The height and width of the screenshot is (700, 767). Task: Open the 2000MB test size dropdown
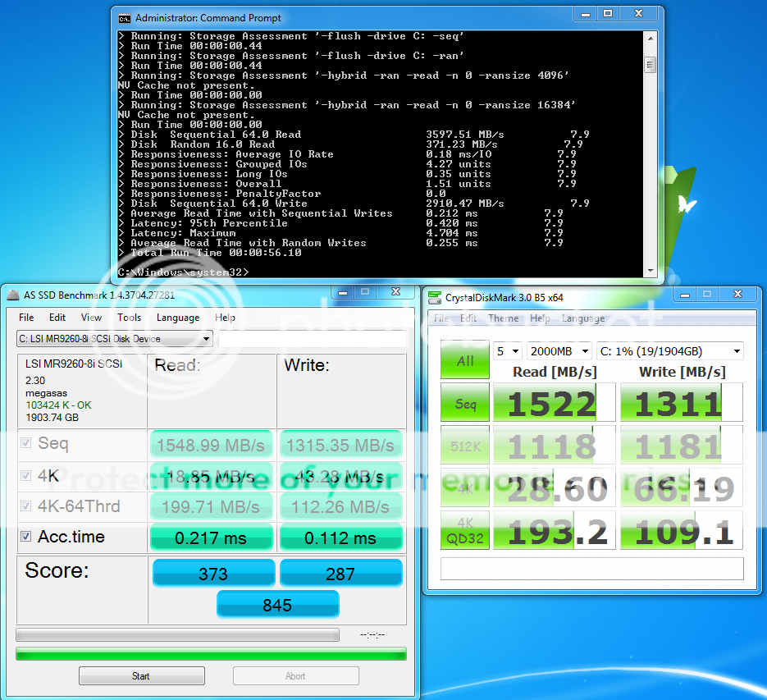[x=559, y=351]
